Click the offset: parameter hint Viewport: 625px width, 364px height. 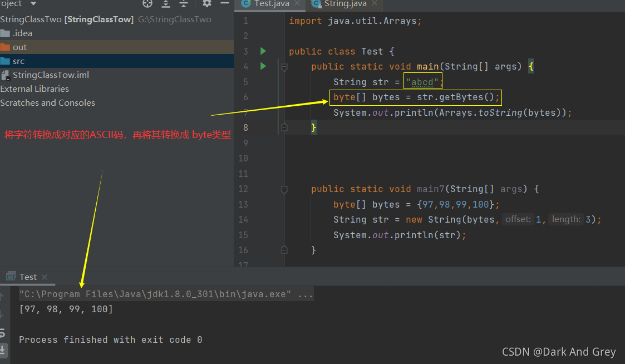(518, 219)
